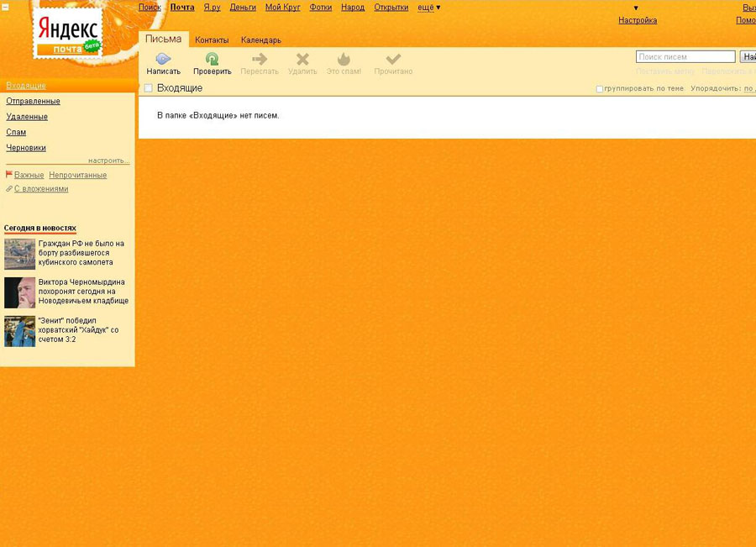Click the red flag Важные icon

(x=8, y=174)
